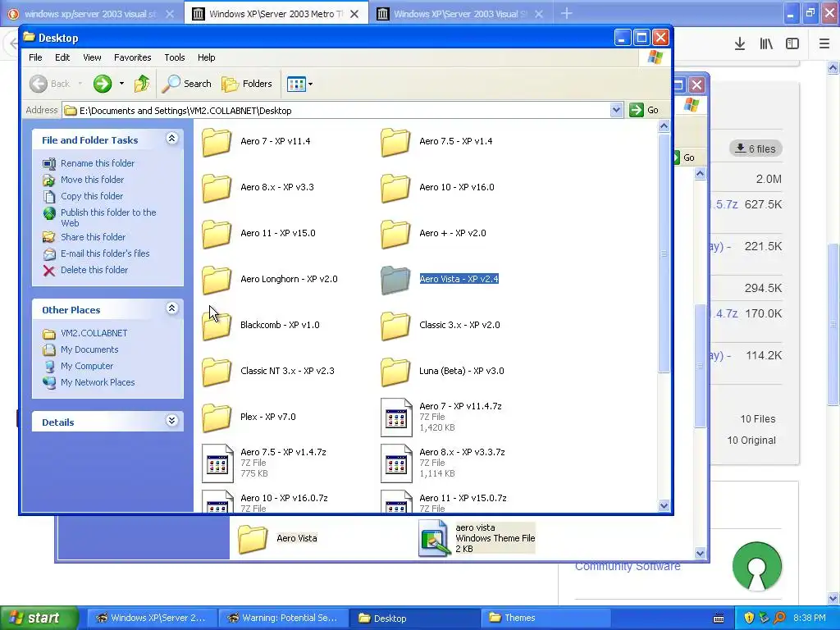This screenshot has width=840, height=630.
Task: Click security shield tray icon
Action: click(x=749, y=619)
